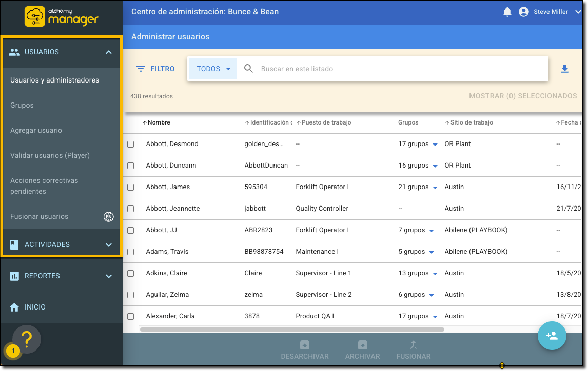Click the notifications bell icon
The width and height of the screenshot is (588, 371).
click(x=507, y=12)
